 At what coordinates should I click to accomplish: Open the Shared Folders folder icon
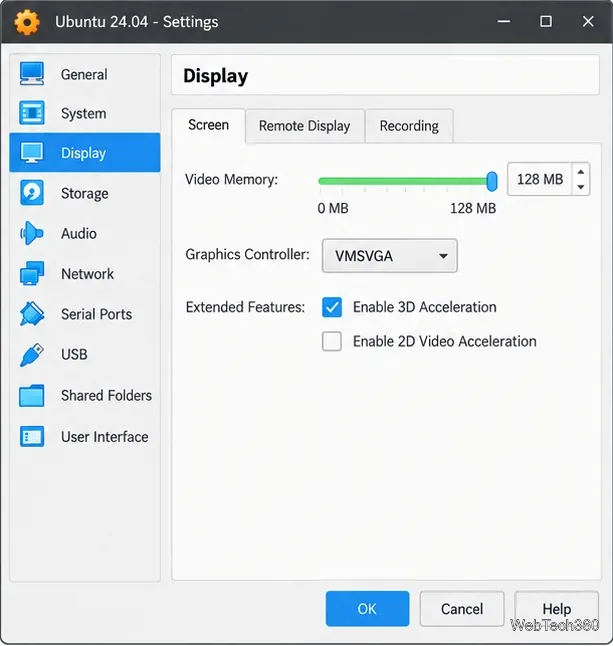tap(32, 395)
